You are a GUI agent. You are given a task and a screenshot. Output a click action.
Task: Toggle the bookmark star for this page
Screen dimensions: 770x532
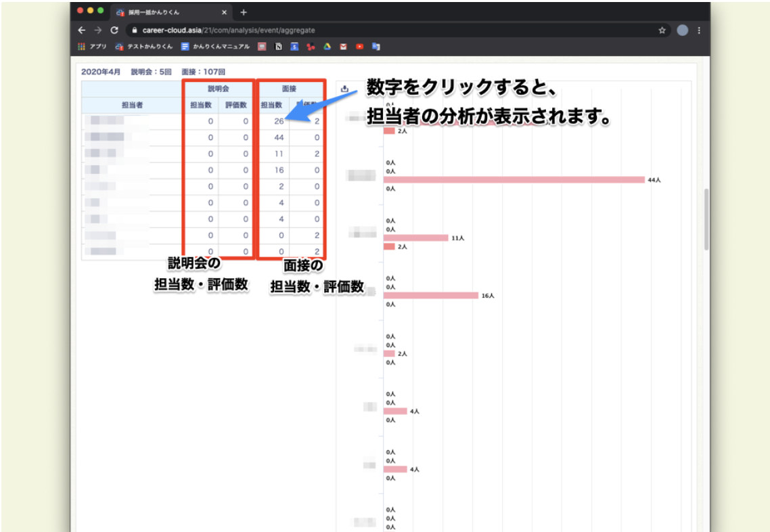(661, 30)
